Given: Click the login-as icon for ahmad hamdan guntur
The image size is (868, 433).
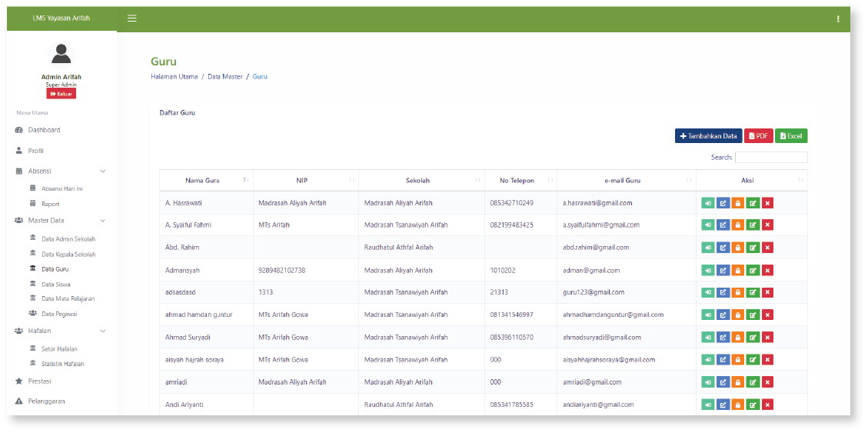Looking at the screenshot, I should [708, 315].
